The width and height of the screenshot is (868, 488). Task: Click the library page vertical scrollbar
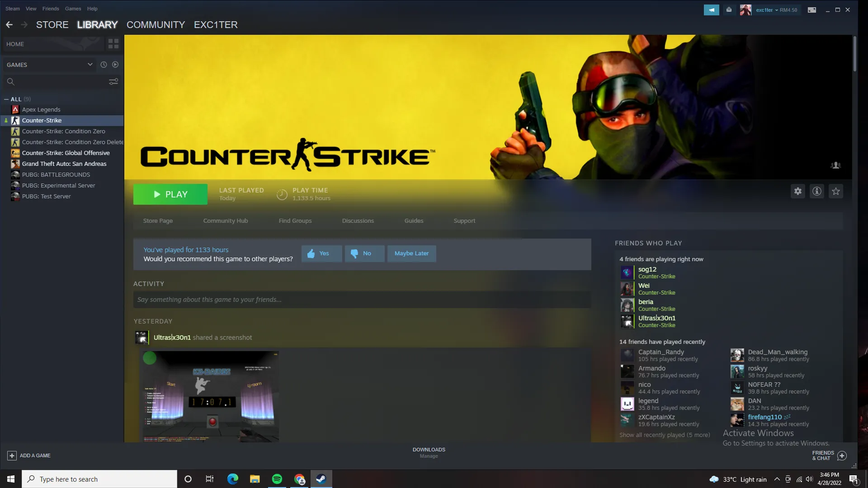854,53
